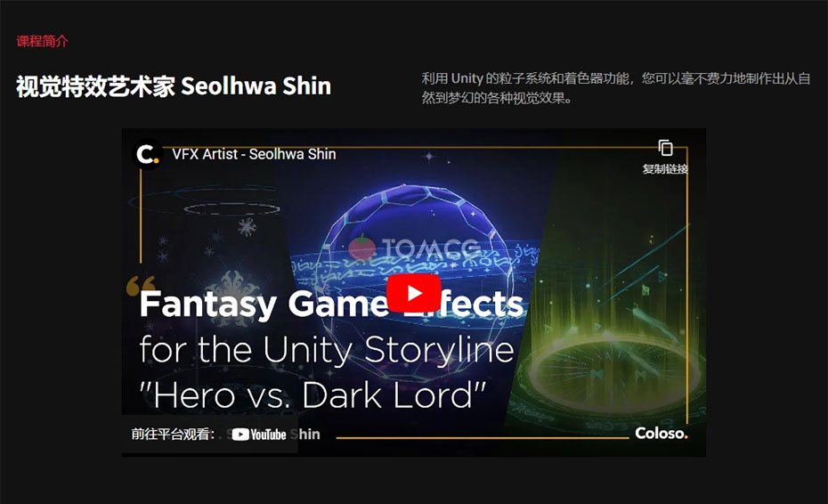Select the 课程简介 section label

[42, 41]
